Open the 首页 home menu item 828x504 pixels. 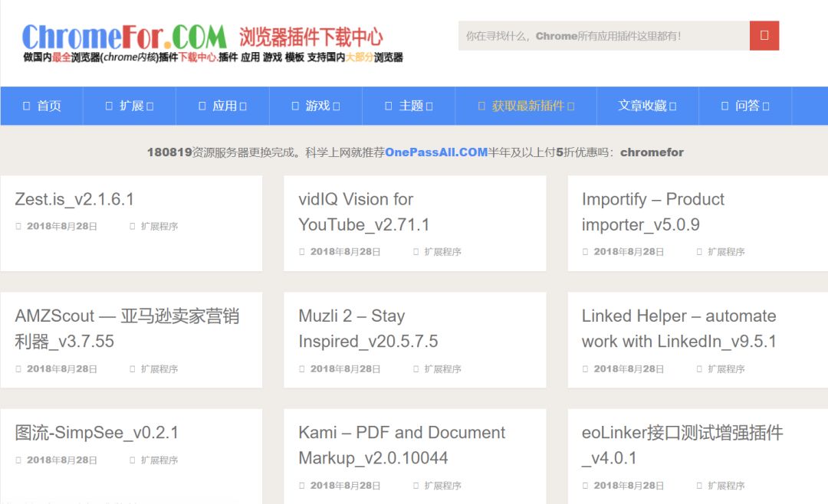[x=41, y=106]
